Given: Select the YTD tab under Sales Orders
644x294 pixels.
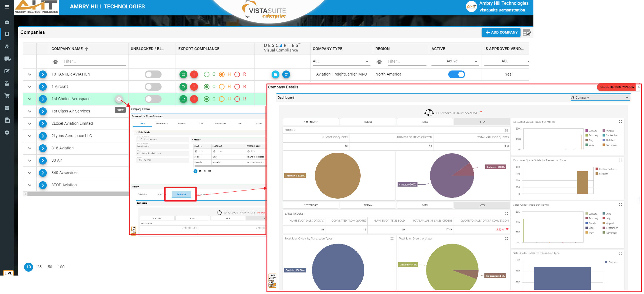Looking at the screenshot, I should (482, 205).
